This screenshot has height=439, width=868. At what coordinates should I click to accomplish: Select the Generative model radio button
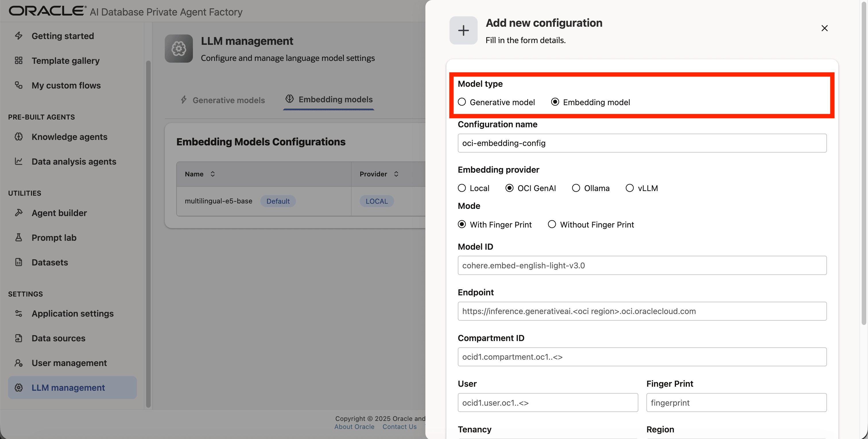click(462, 102)
